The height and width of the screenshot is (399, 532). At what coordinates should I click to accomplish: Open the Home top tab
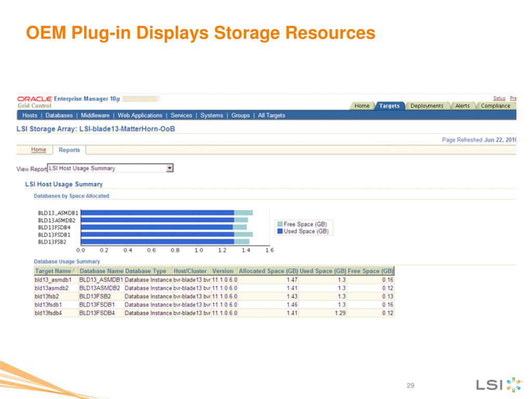(362, 106)
